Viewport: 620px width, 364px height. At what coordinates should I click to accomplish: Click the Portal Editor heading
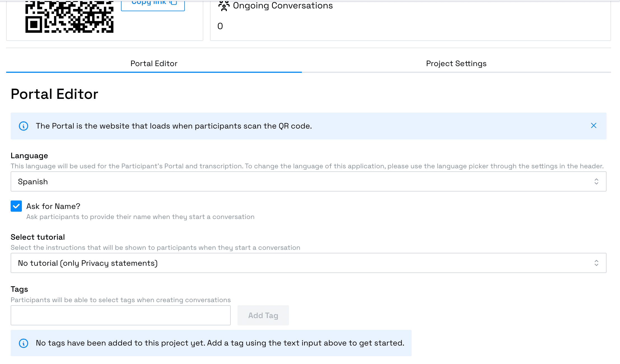pyautogui.click(x=54, y=94)
